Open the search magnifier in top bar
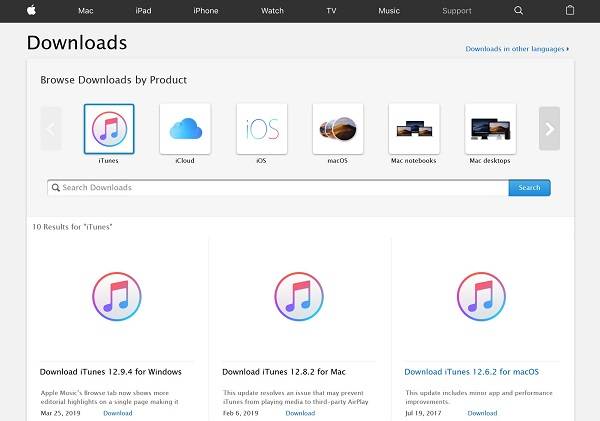 pyautogui.click(x=518, y=11)
